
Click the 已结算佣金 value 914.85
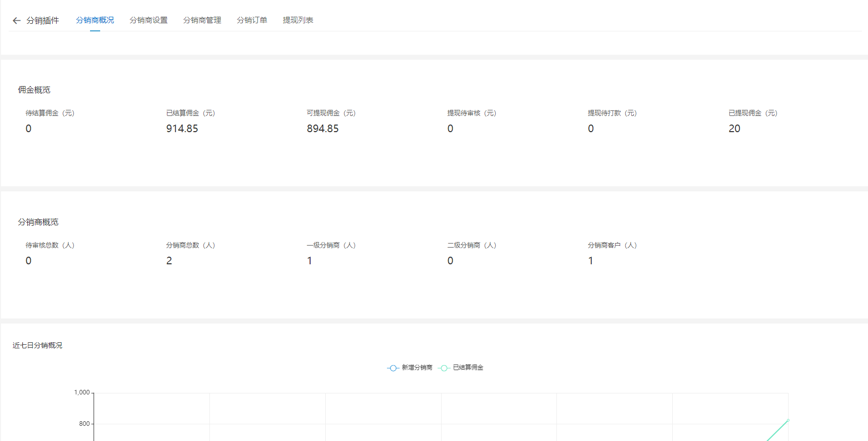tap(182, 129)
